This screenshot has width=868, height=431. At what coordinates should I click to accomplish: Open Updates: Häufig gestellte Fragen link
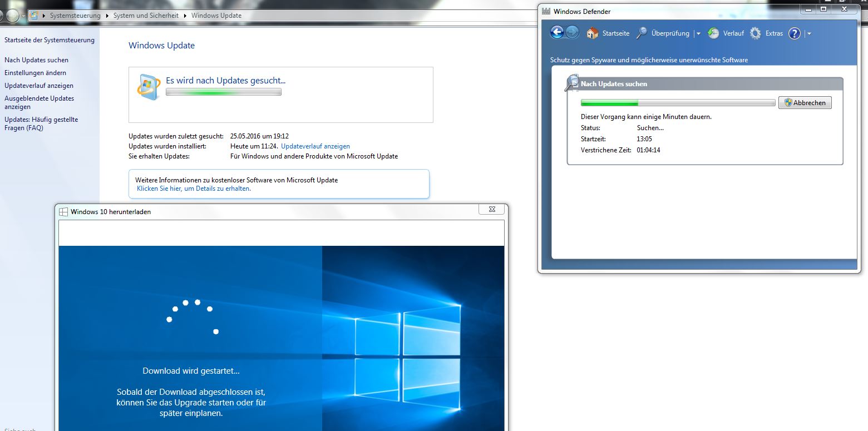[x=41, y=123]
